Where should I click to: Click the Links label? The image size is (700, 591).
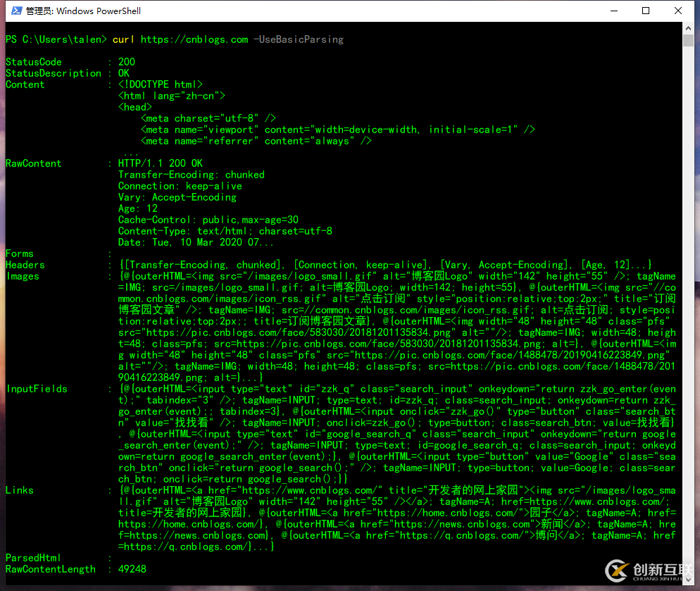[x=19, y=490]
